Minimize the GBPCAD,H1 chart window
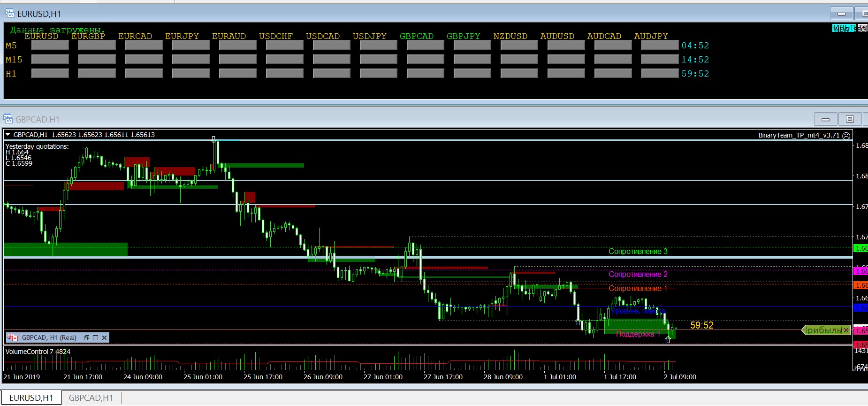Screen dimensions: 868x406 click(x=826, y=119)
